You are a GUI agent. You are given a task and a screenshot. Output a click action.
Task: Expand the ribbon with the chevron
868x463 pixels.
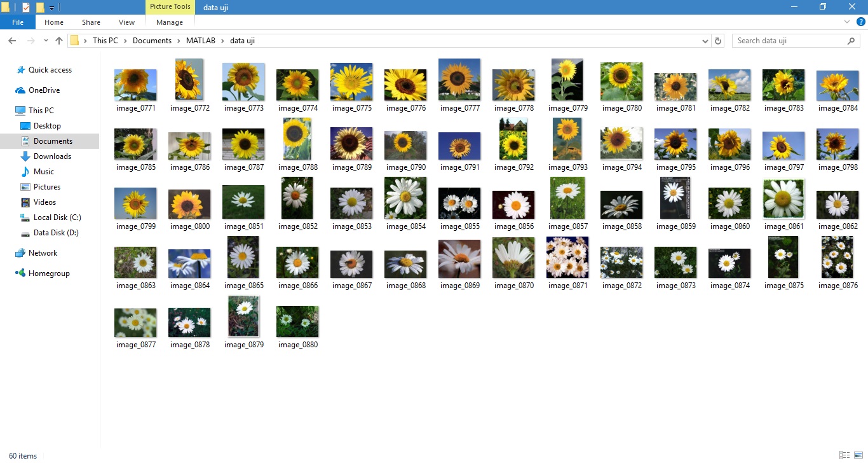point(847,22)
